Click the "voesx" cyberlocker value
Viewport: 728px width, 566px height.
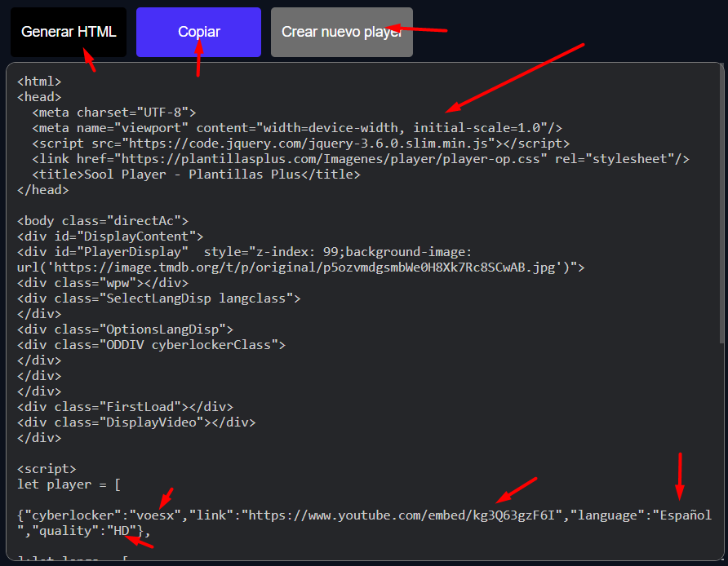click(x=155, y=515)
